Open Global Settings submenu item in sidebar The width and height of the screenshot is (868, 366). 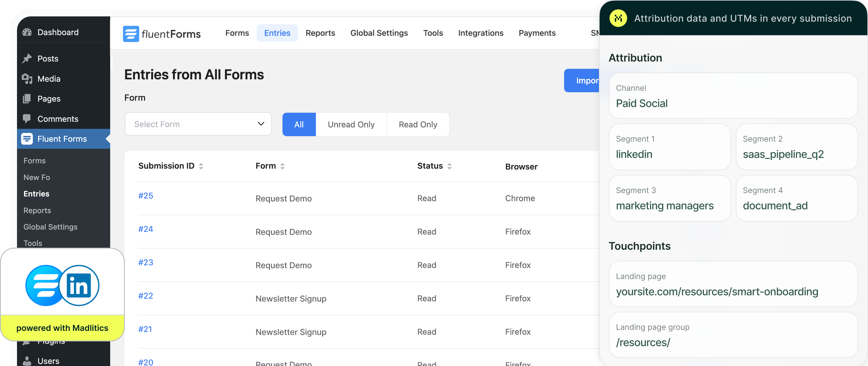50,227
